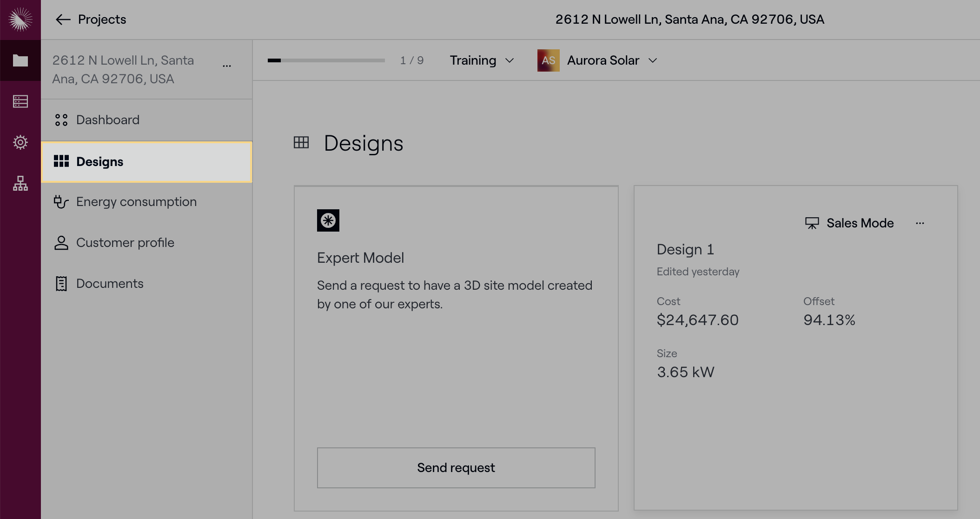Image resolution: width=980 pixels, height=519 pixels.
Task: Click the Aurora Solar logo in the sidebar
Action: [x=20, y=20]
